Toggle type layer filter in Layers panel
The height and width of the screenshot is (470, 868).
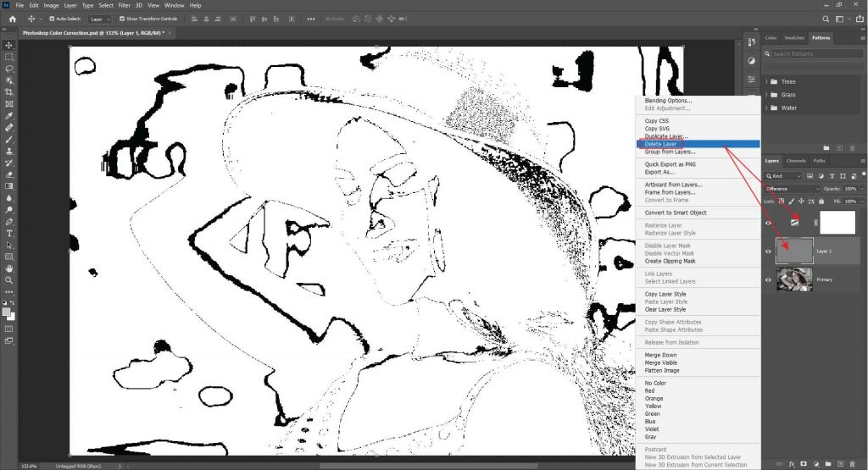coord(832,176)
